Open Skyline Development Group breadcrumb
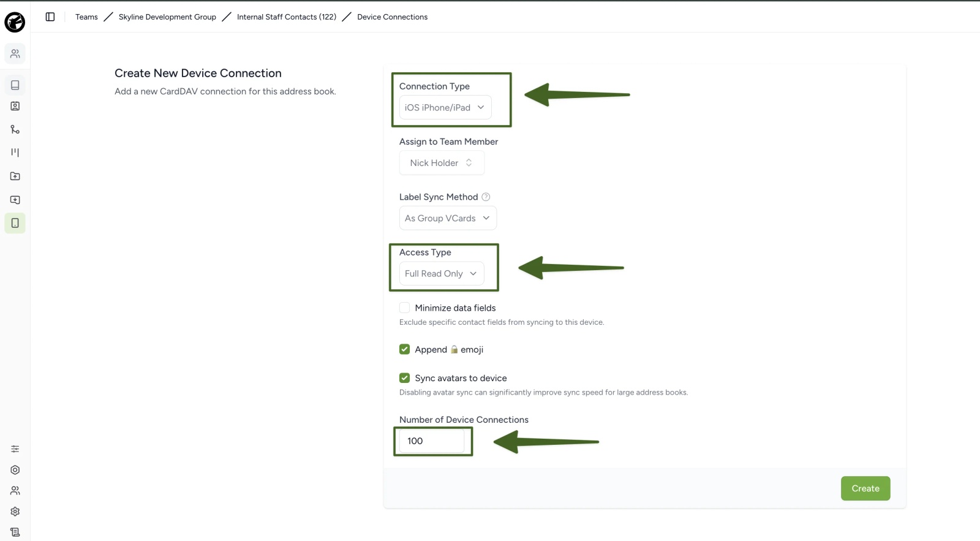This screenshot has height=541, width=980. point(167,17)
